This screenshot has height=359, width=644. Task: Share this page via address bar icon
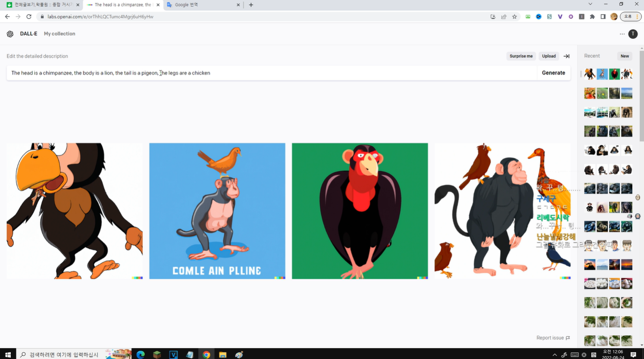[x=503, y=16]
